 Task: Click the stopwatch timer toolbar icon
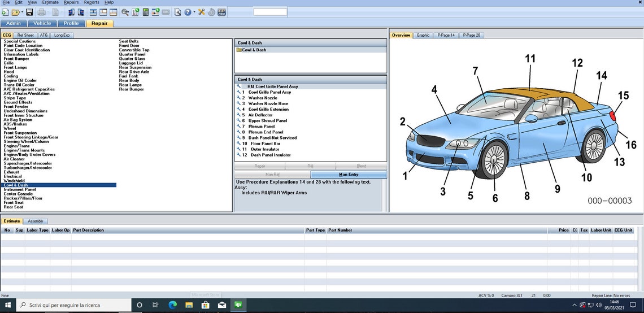coord(211,12)
